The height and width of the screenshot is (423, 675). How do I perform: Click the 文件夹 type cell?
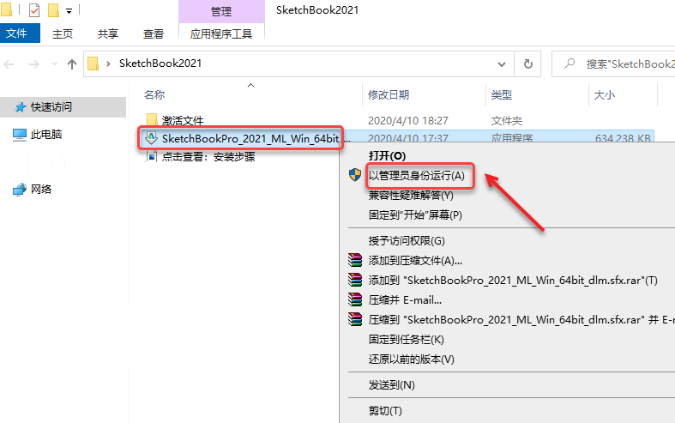pyautogui.click(x=507, y=120)
